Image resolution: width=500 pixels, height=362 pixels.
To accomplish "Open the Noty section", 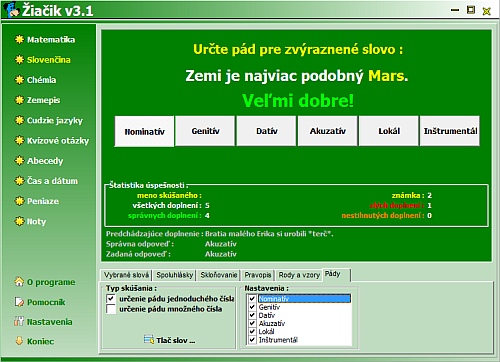I will pos(37,221).
